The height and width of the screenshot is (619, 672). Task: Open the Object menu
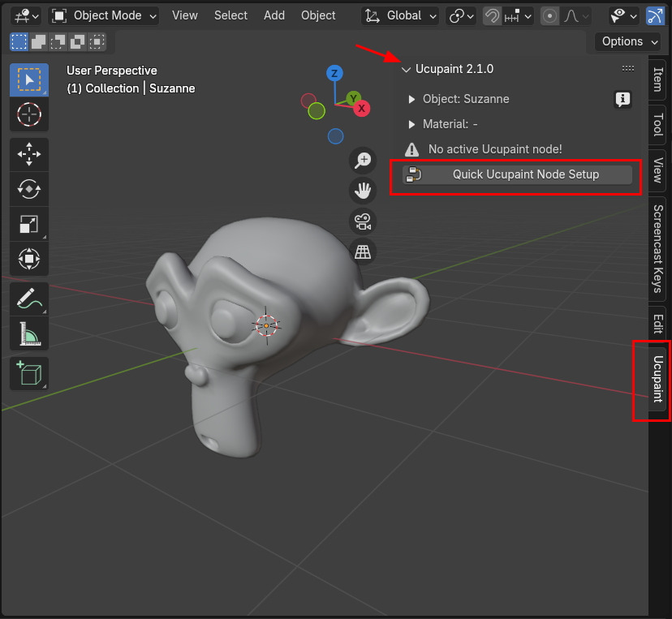tap(318, 16)
